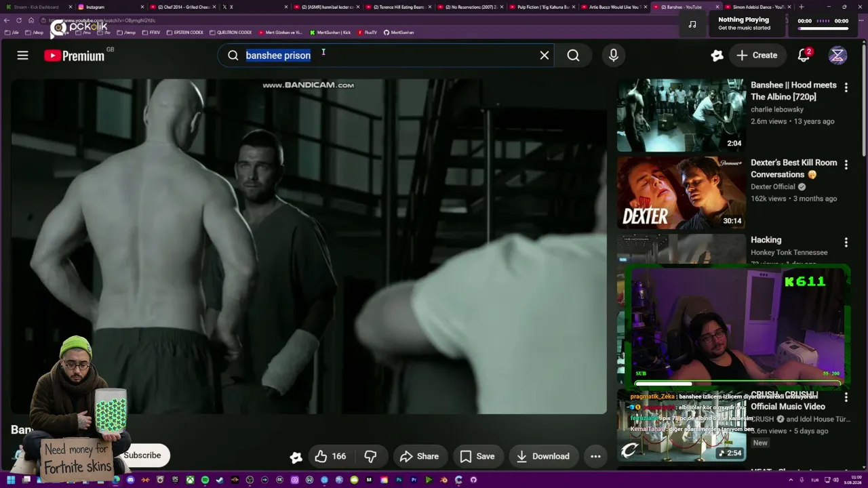Image resolution: width=868 pixels, height=488 pixels.
Task: Click the 'banshee prison' search field
Action: (x=387, y=56)
